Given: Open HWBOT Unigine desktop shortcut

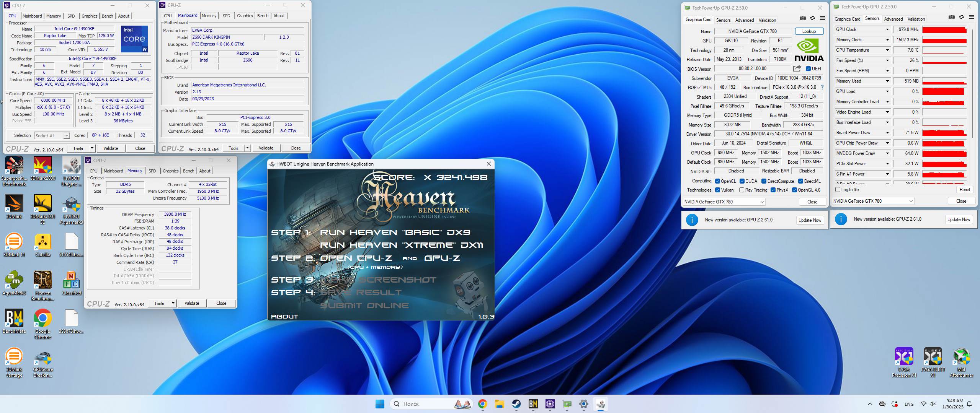Looking at the screenshot, I should pyautogui.click(x=72, y=171).
